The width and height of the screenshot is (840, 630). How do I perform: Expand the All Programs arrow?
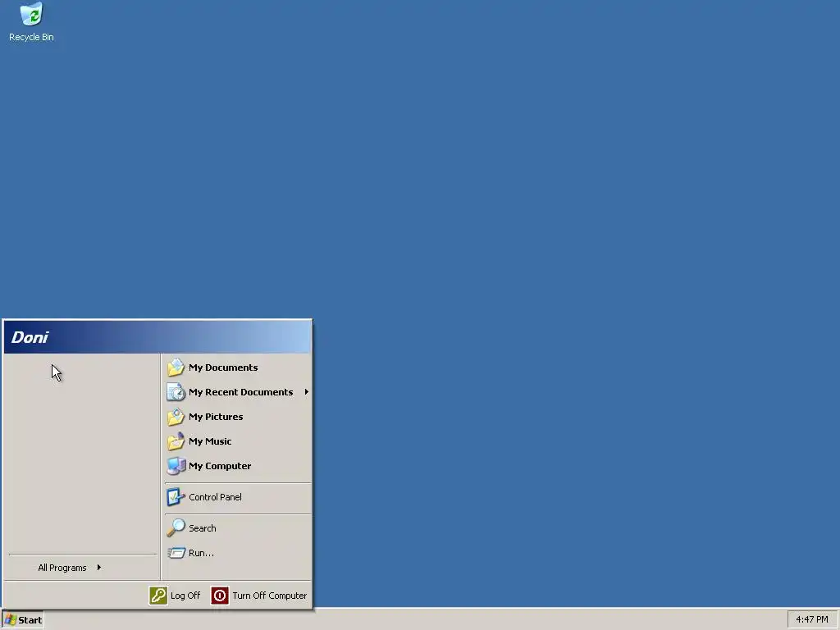coord(99,568)
